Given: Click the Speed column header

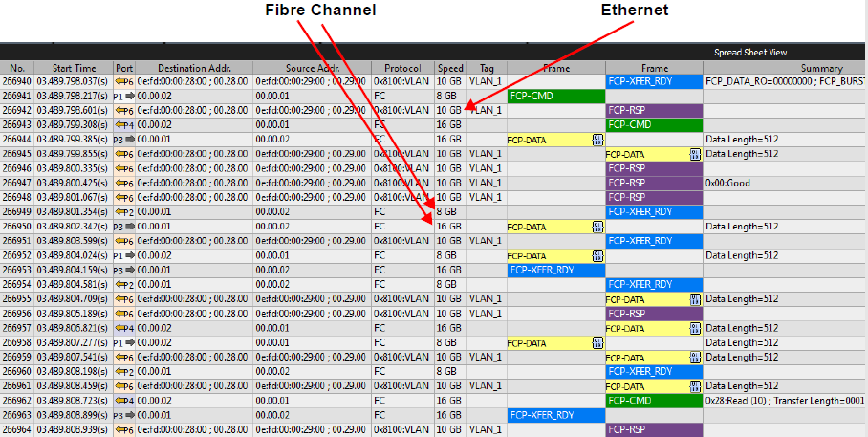Looking at the screenshot, I should tap(450, 68).
